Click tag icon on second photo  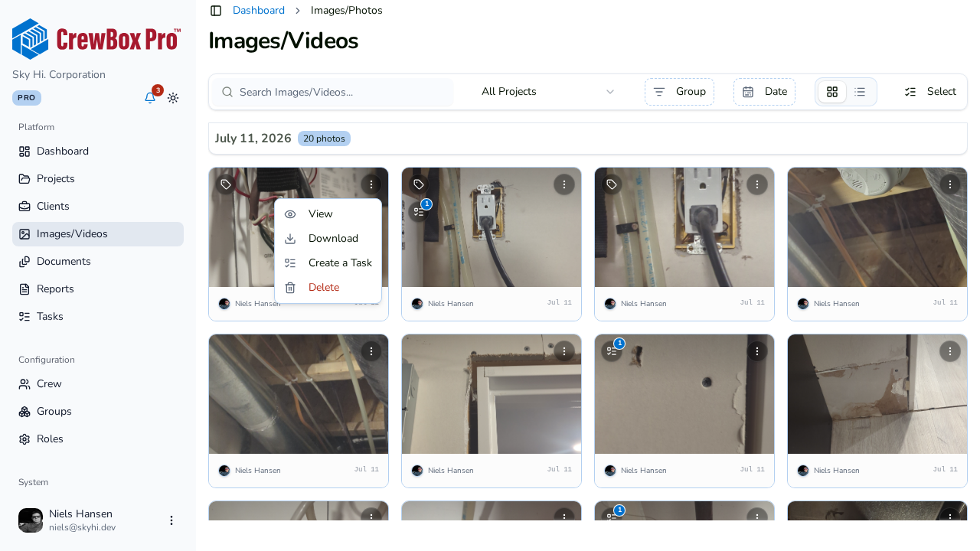click(x=419, y=184)
